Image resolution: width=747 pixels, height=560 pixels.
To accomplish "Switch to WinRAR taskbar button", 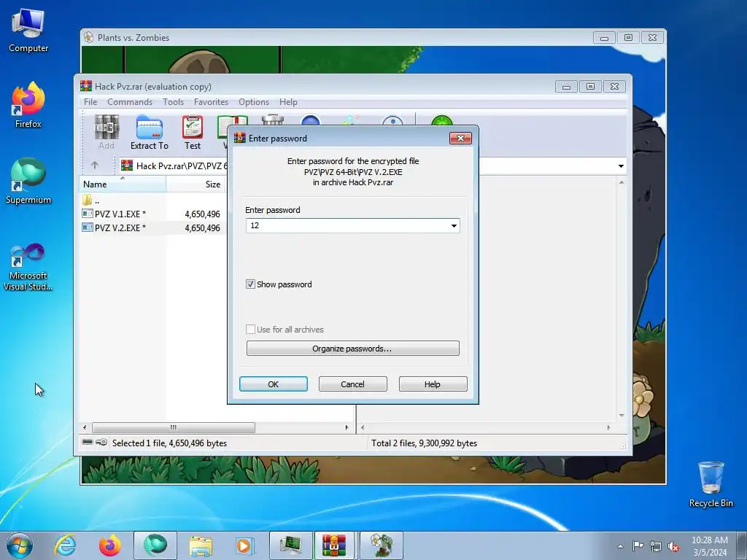I will click(334, 545).
